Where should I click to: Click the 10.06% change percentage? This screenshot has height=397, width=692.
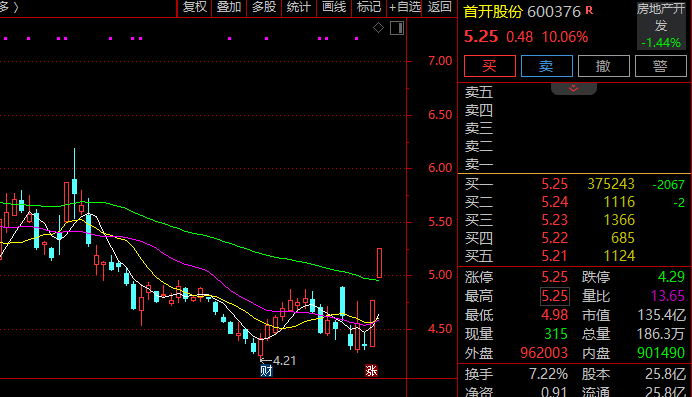pos(565,37)
